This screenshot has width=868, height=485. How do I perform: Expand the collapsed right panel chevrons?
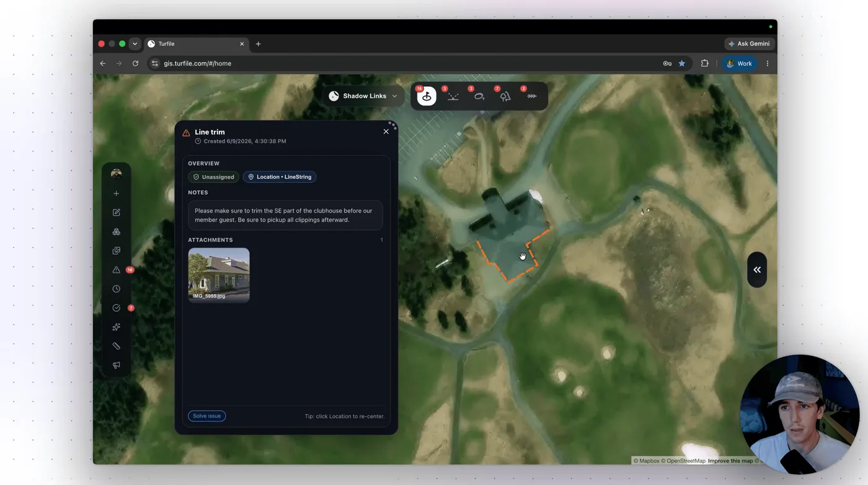pos(757,270)
